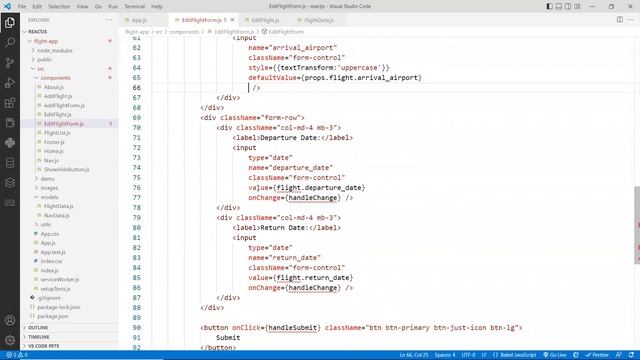
Task: Open the Python extension view
Action: coord(10,142)
